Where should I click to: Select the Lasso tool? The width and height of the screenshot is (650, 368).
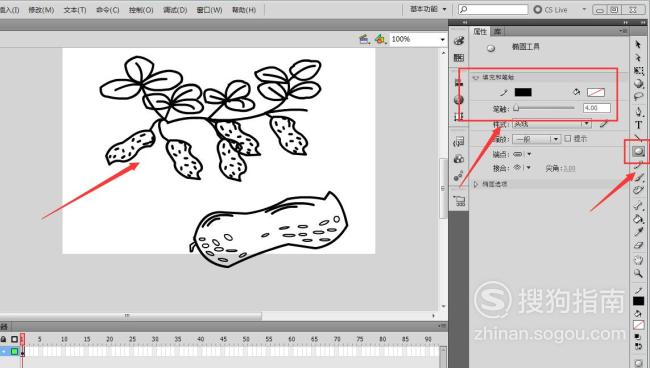(638, 97)
